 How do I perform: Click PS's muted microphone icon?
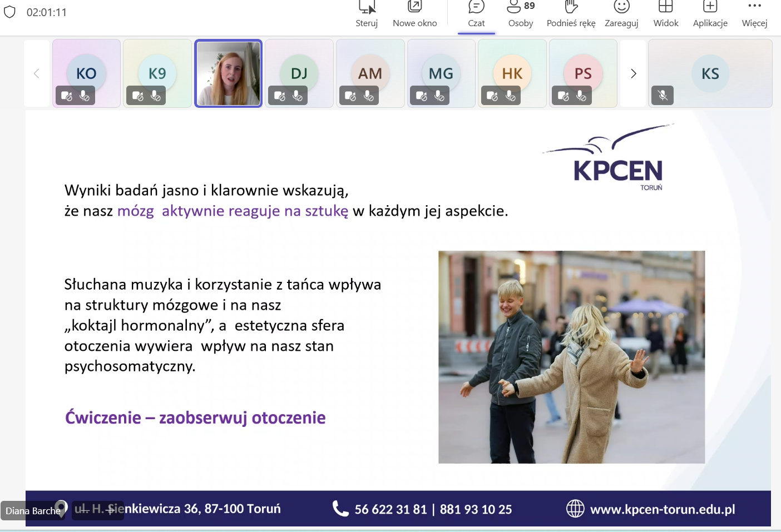(581, 96)
